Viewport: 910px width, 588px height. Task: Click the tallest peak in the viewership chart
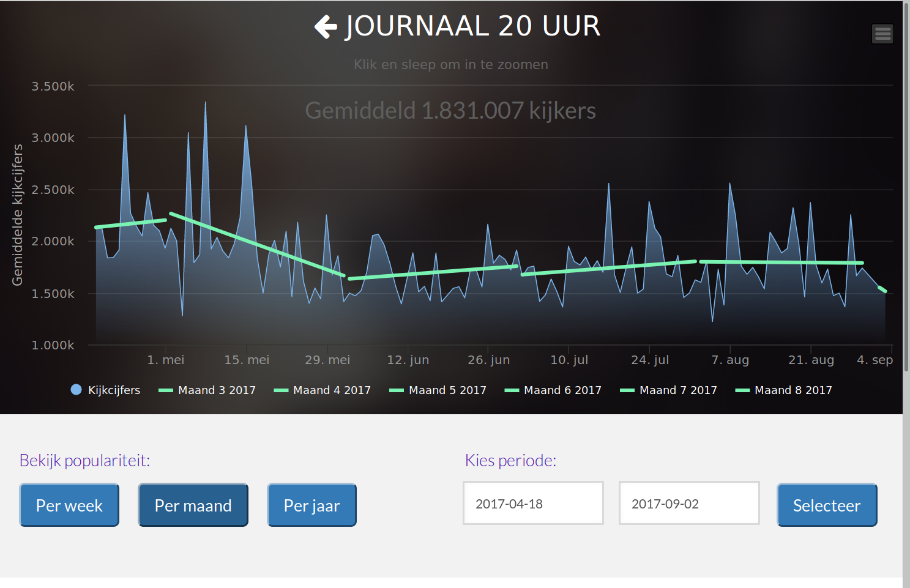point(205,103)
